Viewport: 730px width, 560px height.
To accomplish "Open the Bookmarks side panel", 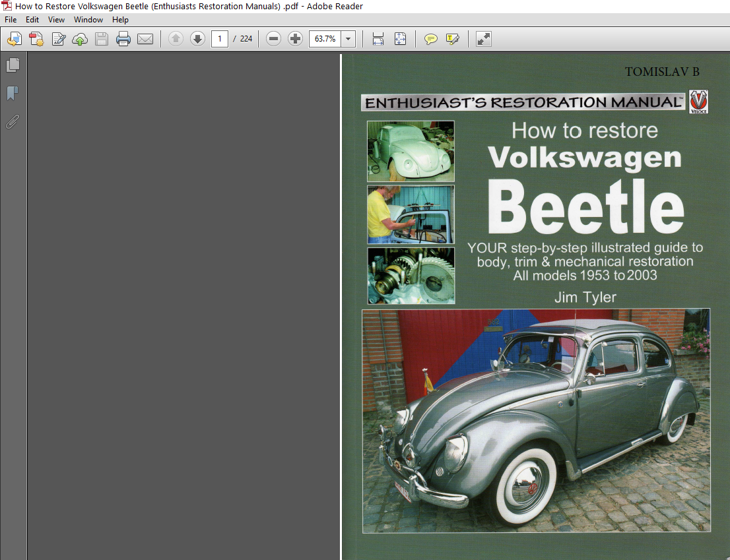I will point(13,94).
